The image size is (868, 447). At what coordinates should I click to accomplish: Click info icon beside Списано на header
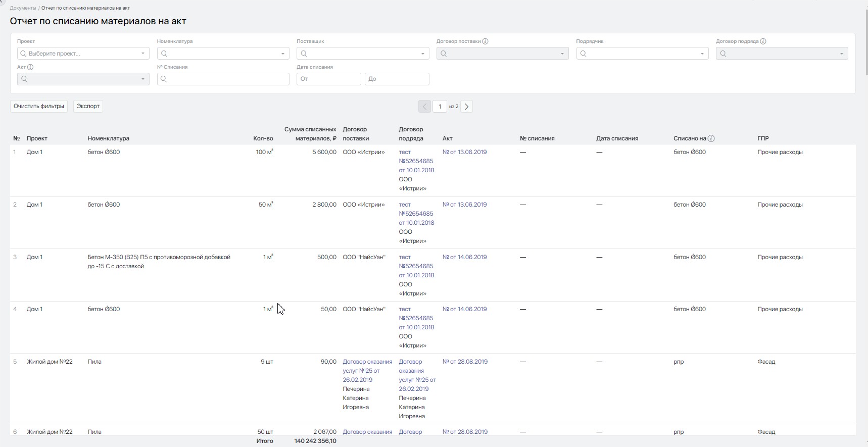tap(711, 138)
